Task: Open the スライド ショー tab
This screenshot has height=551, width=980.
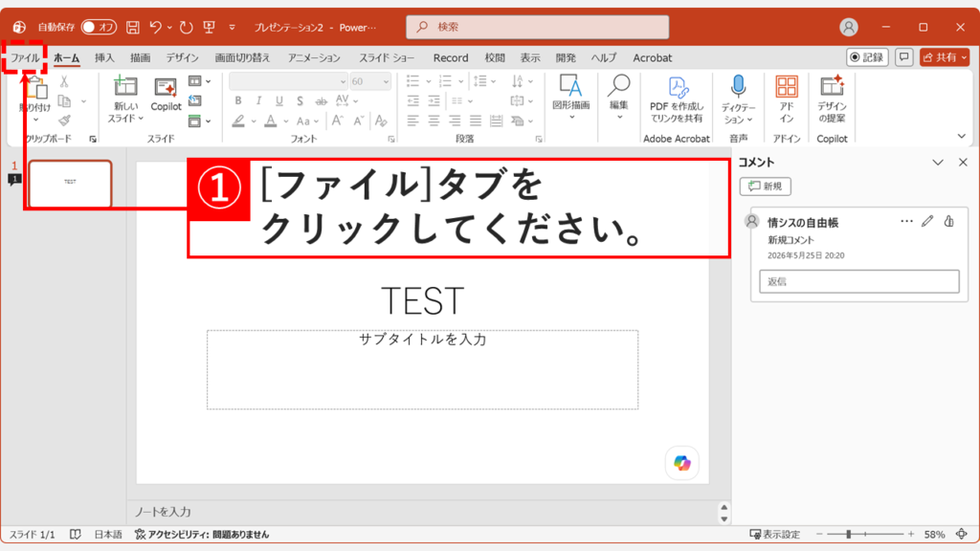Action: coord(387,57)
